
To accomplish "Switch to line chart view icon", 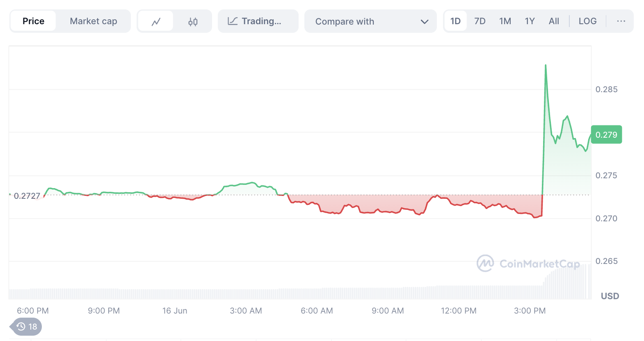I will (x=156, y=21).
